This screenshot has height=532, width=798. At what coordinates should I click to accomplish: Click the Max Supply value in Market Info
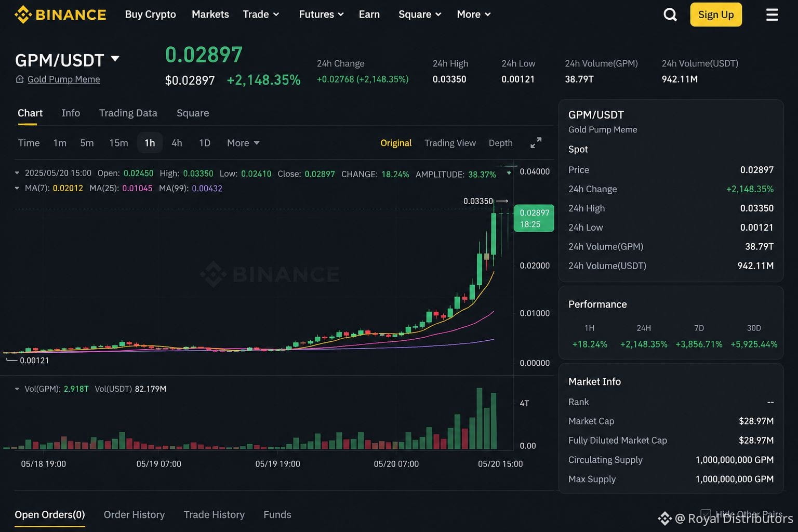735,479
